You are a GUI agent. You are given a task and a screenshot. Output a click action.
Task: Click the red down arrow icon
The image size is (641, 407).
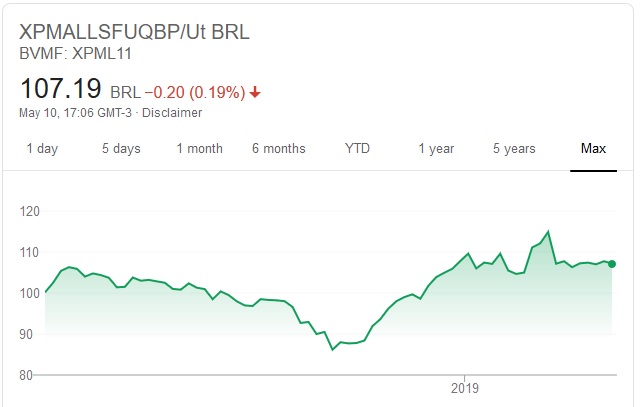pyautogui.click(x=255, y=93)
